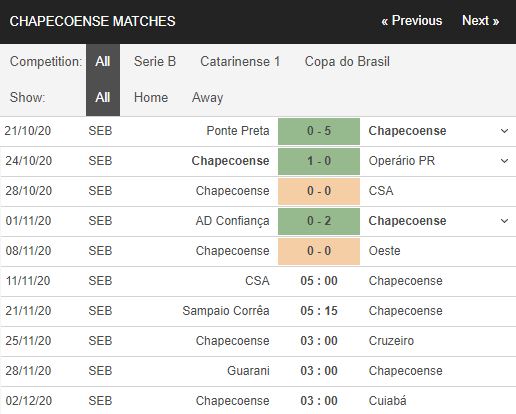Select the Catarinense 1 competition tab
The image size is (516, 414).
[240, 62]
